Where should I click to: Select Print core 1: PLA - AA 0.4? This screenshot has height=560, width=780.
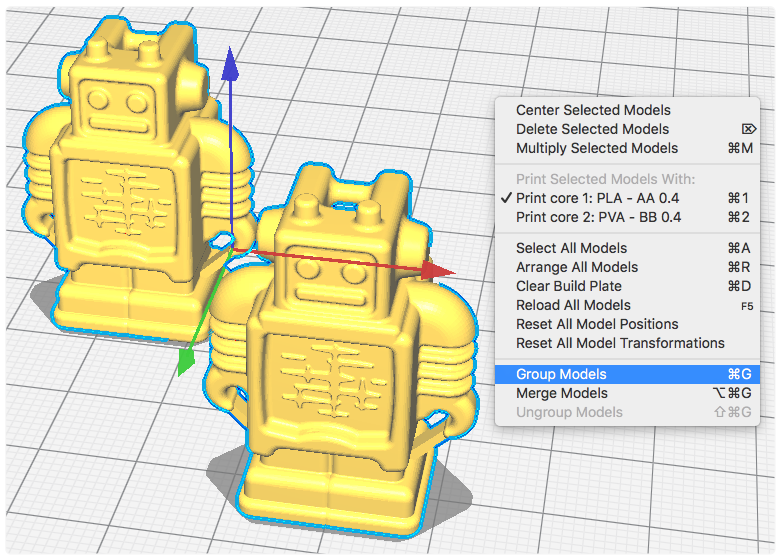pos(627,198)
